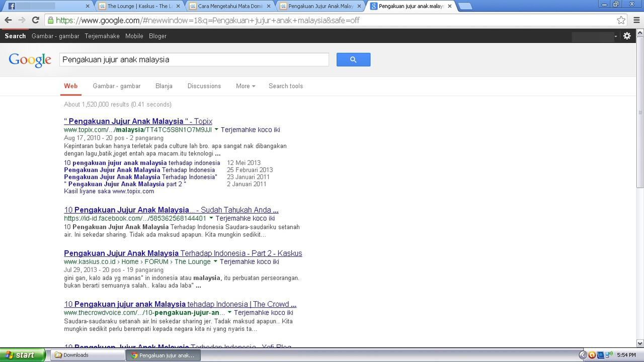Expand the More dropdown
The height and width of the screenshot is (362, 644).
click(246, 86)
